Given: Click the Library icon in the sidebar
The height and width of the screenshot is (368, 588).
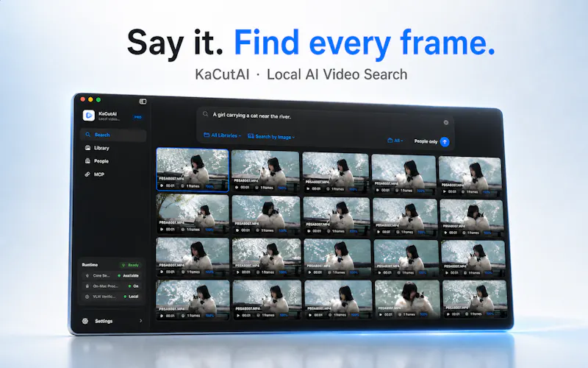Looking at the screenshot, I should pos(87,148).
